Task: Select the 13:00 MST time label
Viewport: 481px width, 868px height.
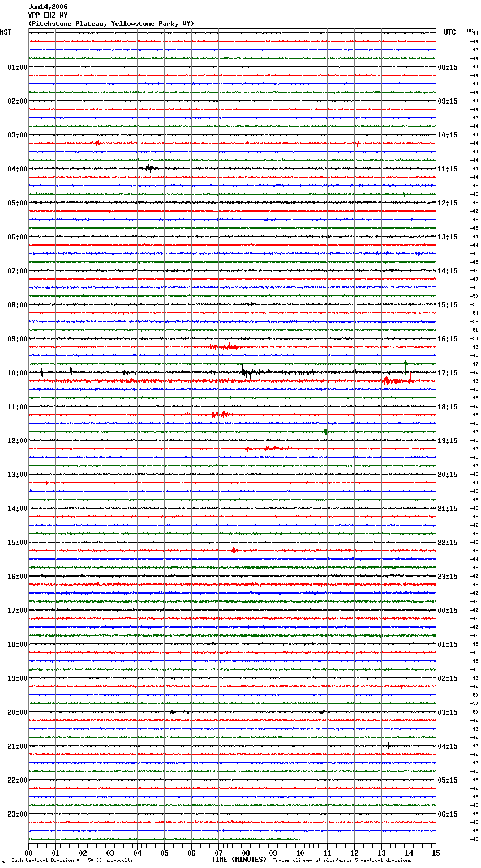Action: coord(18,475)
